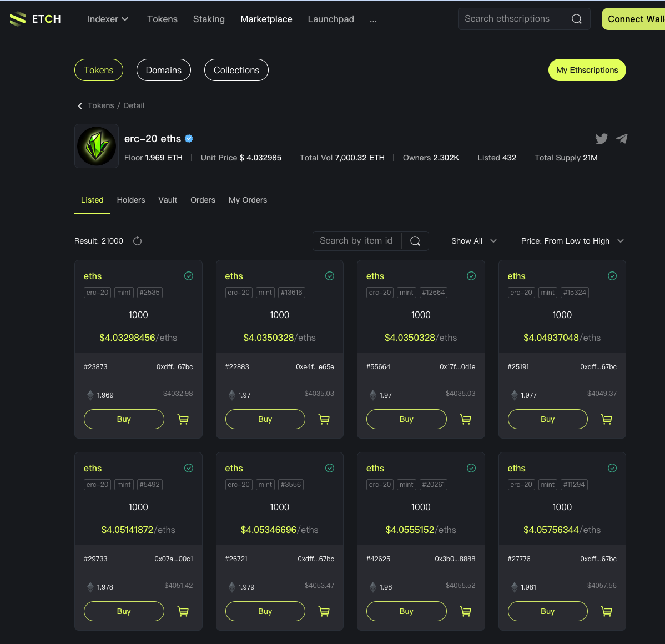Toggle the checkmark on listing #5492

tap(189, 468)
